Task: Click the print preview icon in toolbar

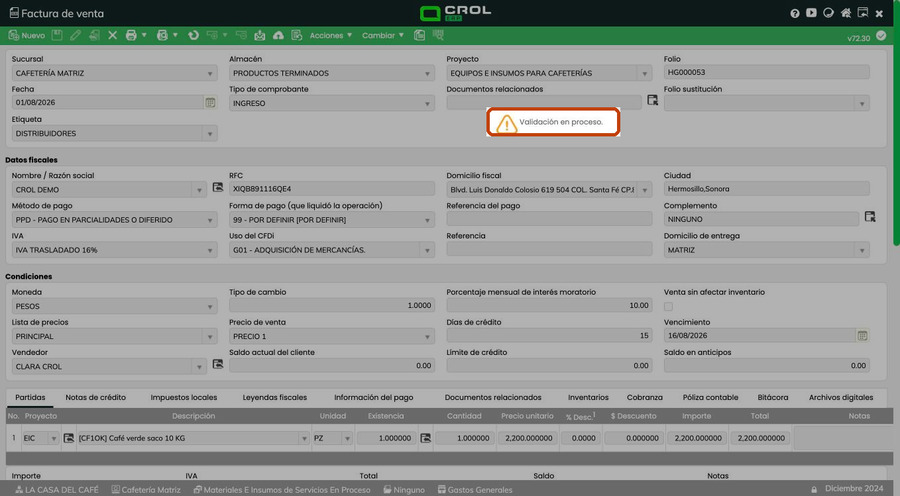Action: [x=162, y=36]
